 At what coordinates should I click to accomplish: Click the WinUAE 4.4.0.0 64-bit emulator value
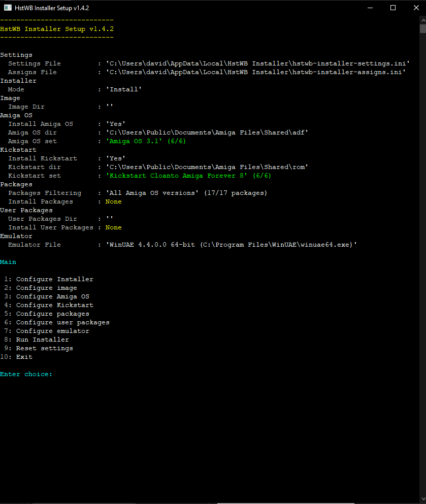[232, 245]
